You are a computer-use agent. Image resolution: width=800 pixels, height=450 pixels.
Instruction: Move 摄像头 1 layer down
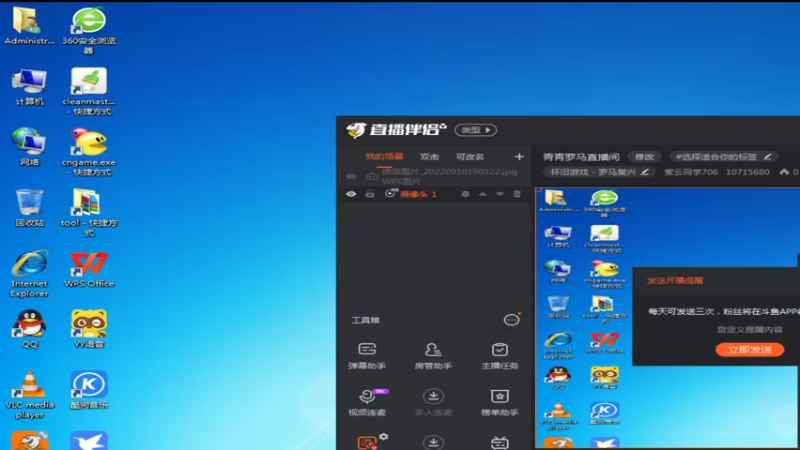499,194
